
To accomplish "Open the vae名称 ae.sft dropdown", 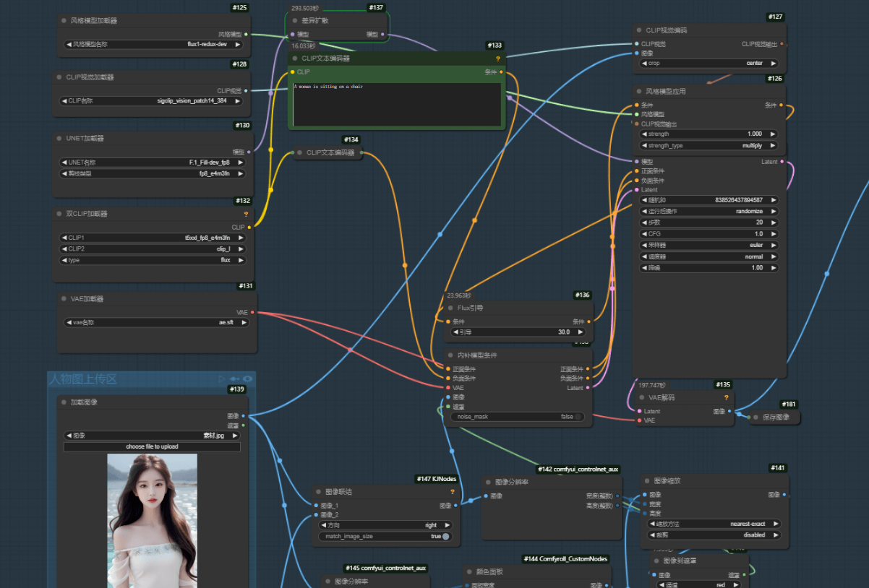I will click(x=157, y=323).
